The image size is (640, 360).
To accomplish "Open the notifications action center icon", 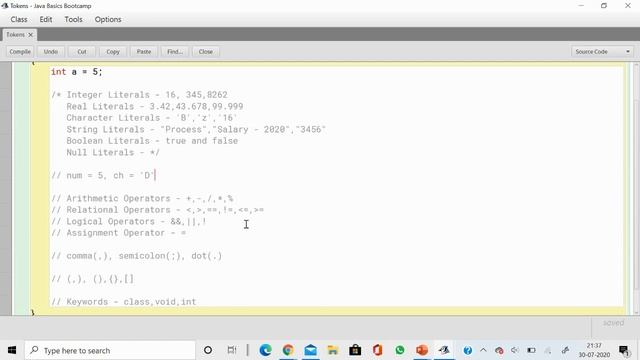I will (x=624, y=350).
